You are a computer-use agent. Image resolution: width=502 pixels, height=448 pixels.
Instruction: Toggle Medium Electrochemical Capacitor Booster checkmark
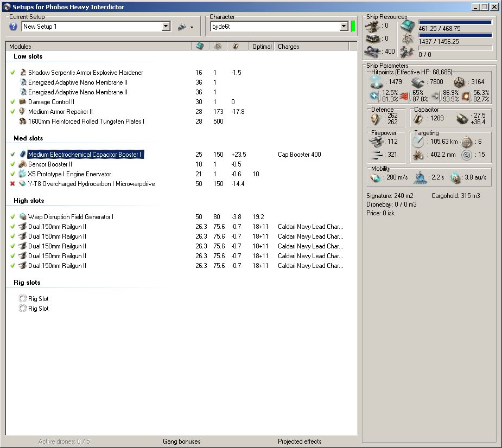click(12, 154)
